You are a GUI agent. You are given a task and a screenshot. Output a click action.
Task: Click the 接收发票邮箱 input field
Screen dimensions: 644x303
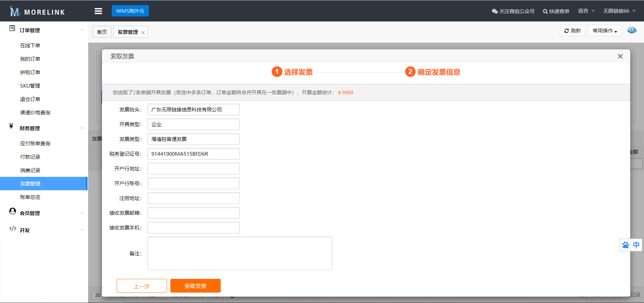click(194, 213)
